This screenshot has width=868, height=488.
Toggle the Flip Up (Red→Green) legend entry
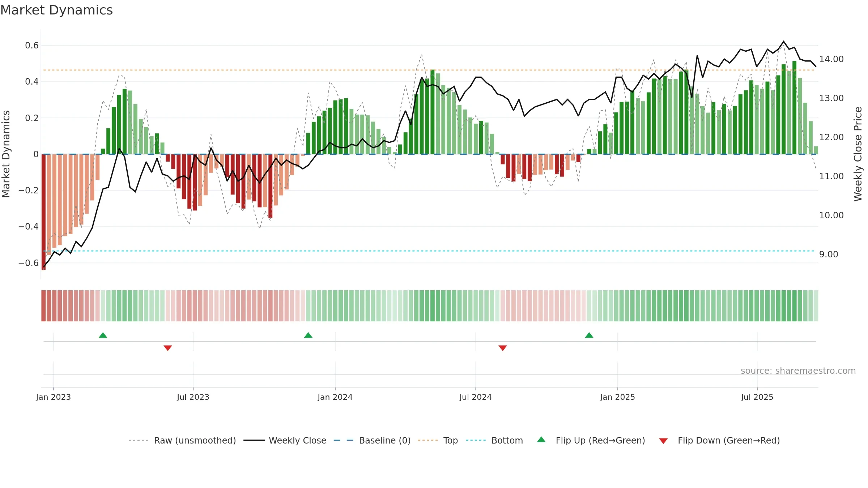[x=591, y=440]
